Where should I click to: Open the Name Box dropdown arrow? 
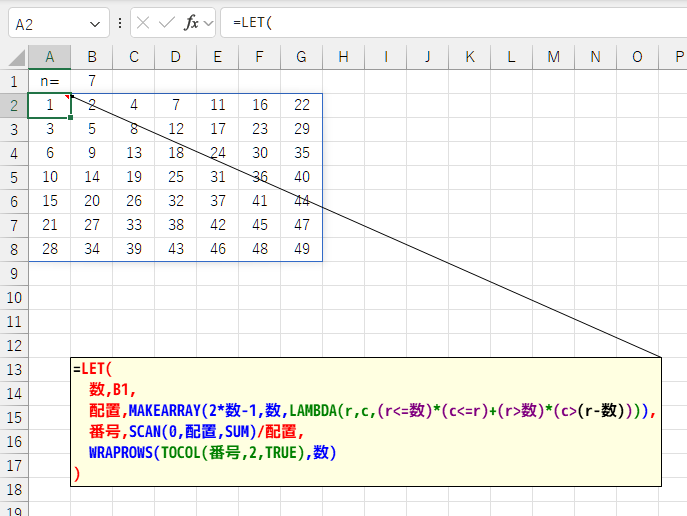[95, 24]
